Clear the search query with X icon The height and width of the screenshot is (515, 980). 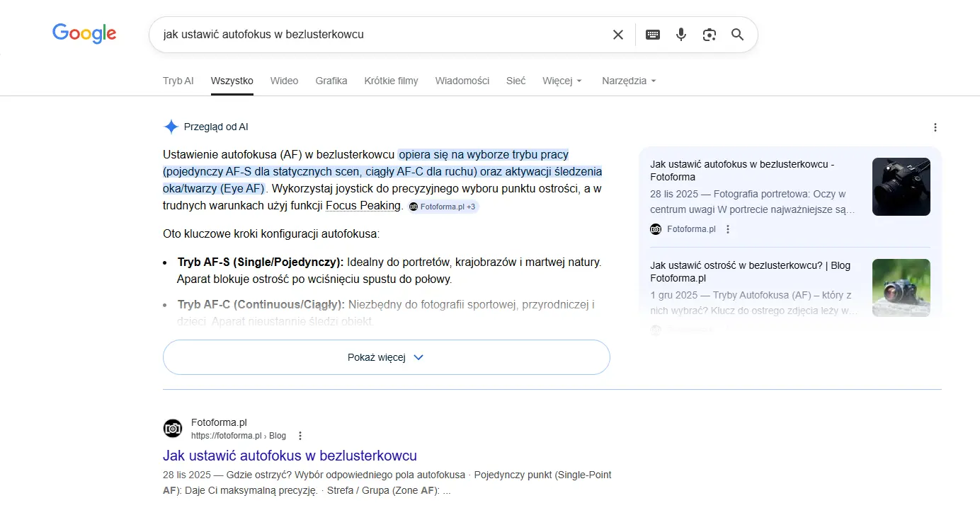coord(618,35)
